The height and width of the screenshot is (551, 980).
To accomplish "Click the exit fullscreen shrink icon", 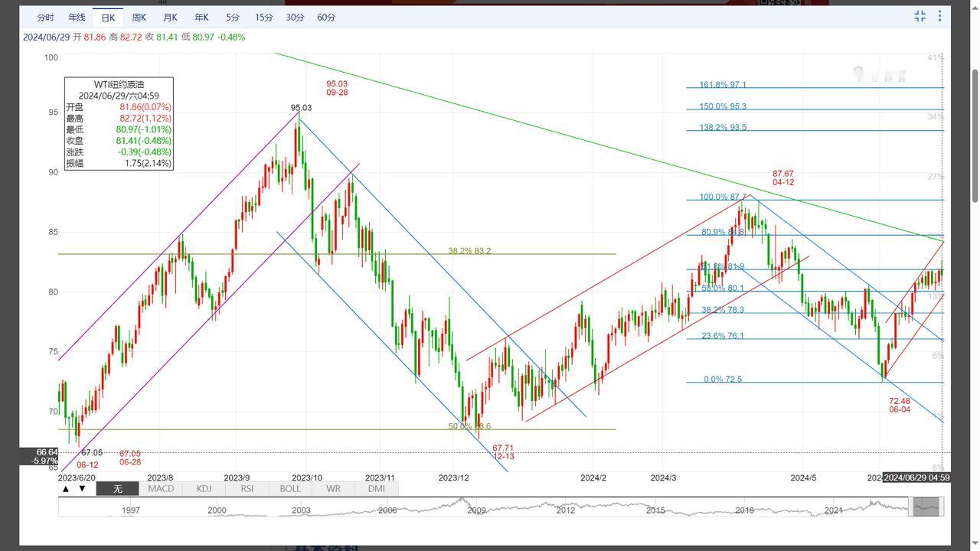I will (x=920, y=16).
